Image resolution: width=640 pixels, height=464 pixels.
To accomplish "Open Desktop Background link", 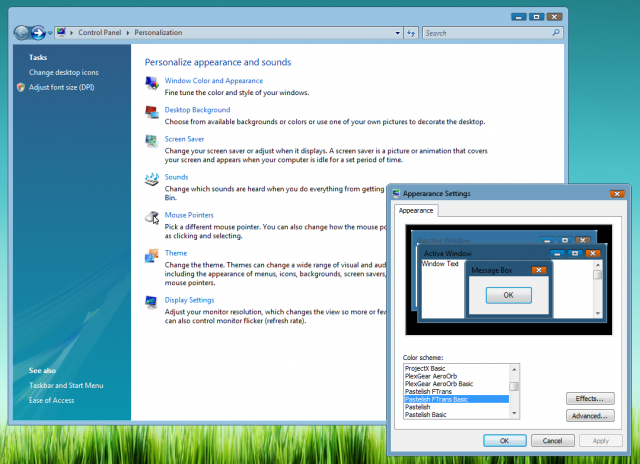I will coord(198,110).
